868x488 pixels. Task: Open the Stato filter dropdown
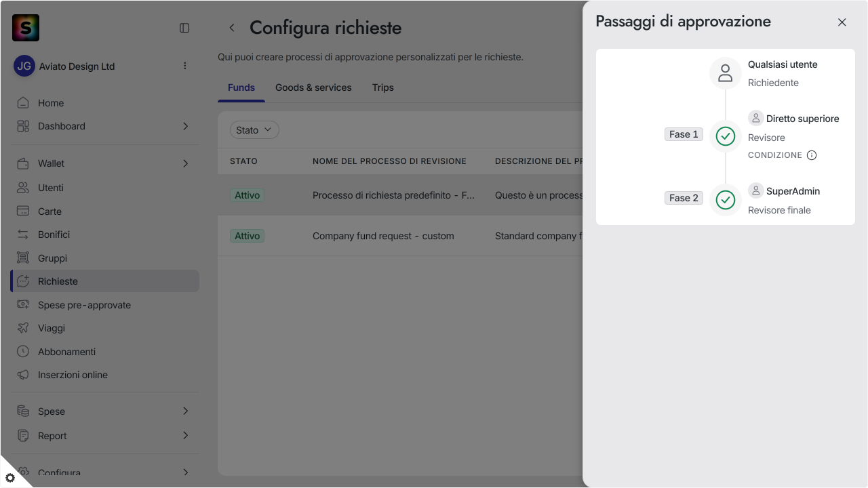click(x=254, y=130)
